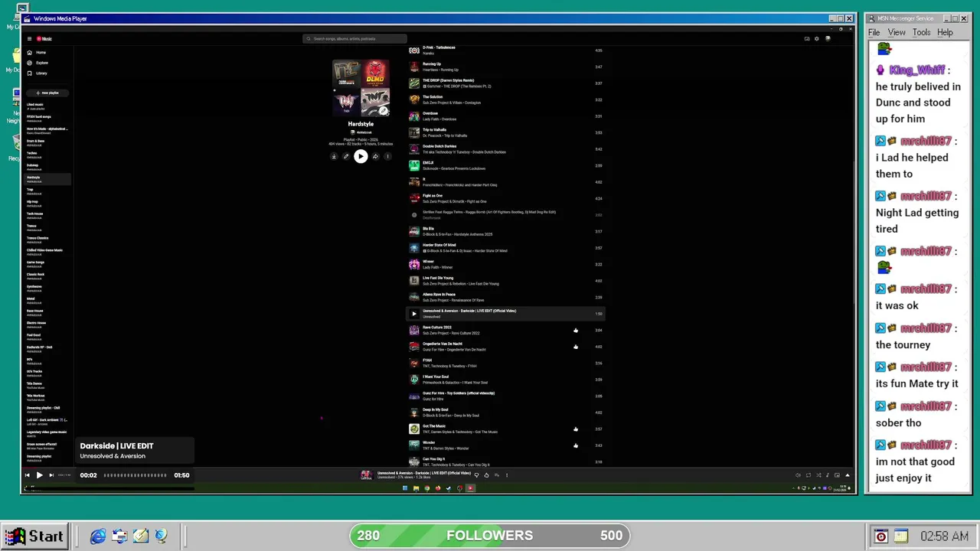Open the Help menu in MSN Messenger

pyautogui.click(x=945, y=32)
